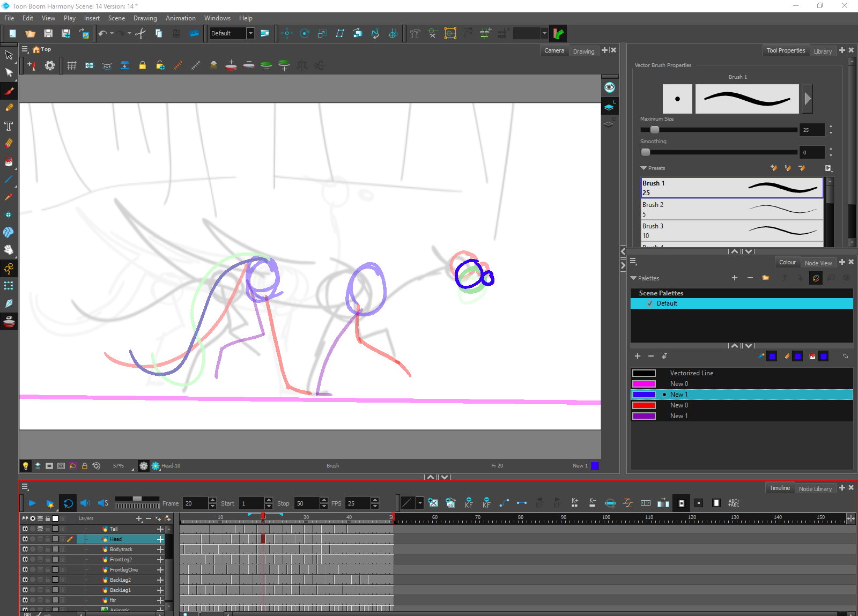
Task: Open the Drawing menu
Action: pos(145,18)
